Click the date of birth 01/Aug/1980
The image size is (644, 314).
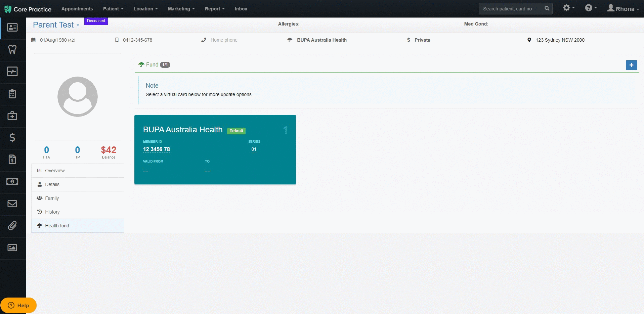pos(53,40)
